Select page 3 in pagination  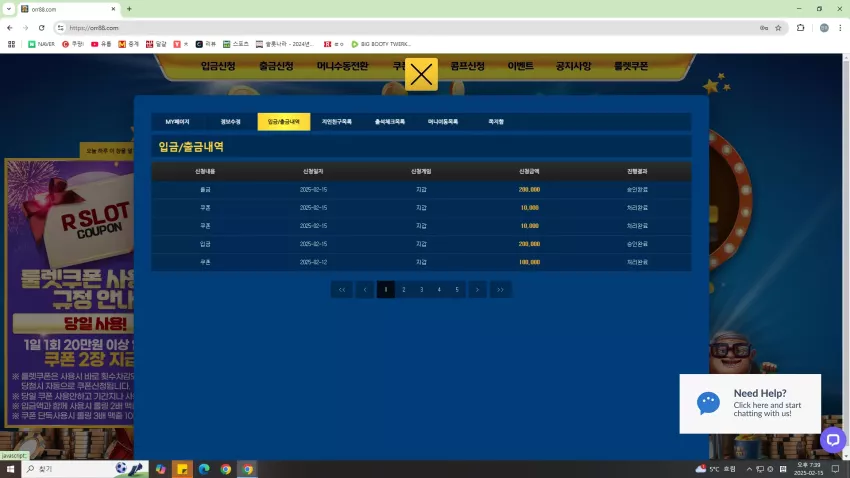(421, 289)
